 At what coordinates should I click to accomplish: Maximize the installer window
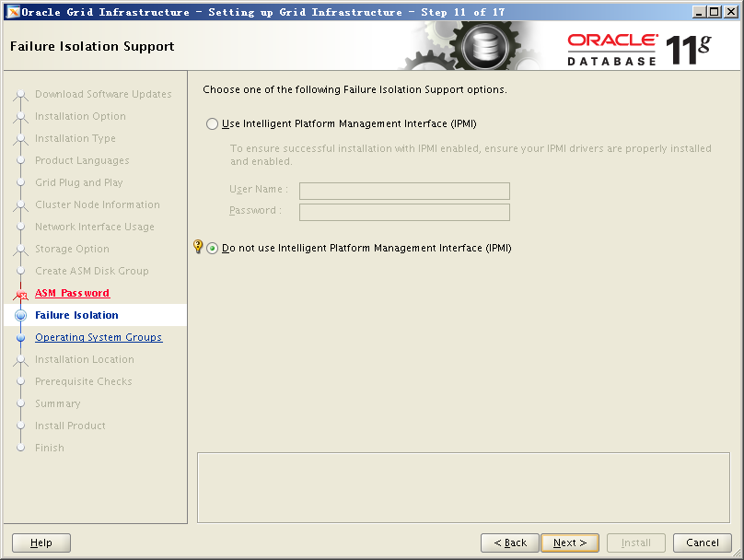tap(715, 12)
